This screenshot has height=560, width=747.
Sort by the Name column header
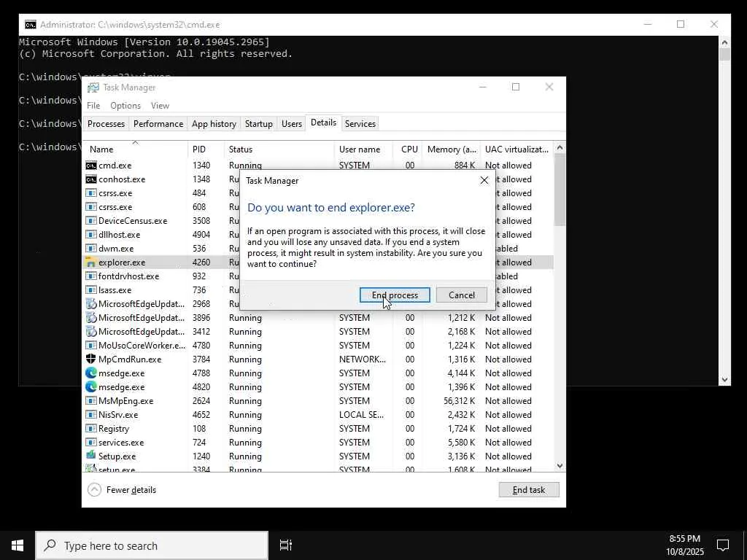pyautogui.click(x=135, y=149)
